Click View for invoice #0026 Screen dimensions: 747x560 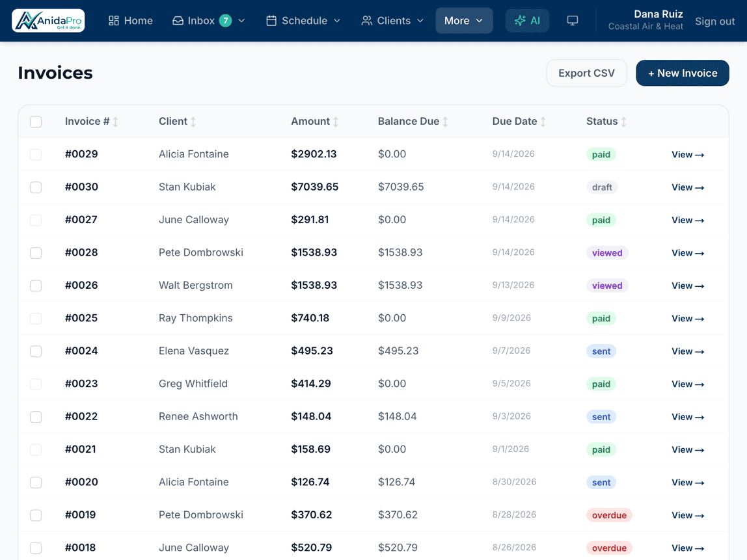[x=688, y=286]
